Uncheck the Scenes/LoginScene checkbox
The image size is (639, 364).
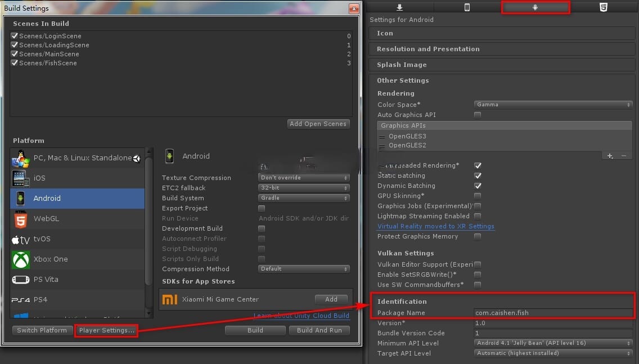click(14, 36)
